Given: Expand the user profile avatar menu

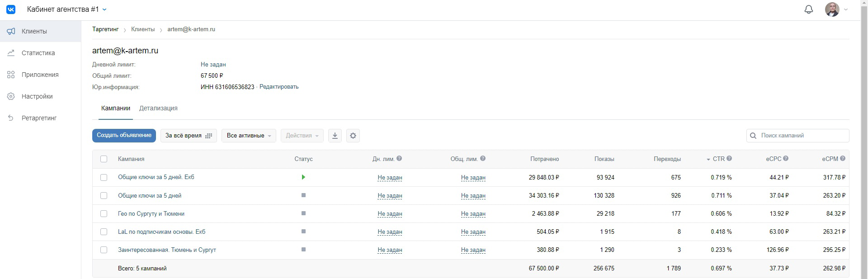Looking at the screenshot, I should 836,9.
